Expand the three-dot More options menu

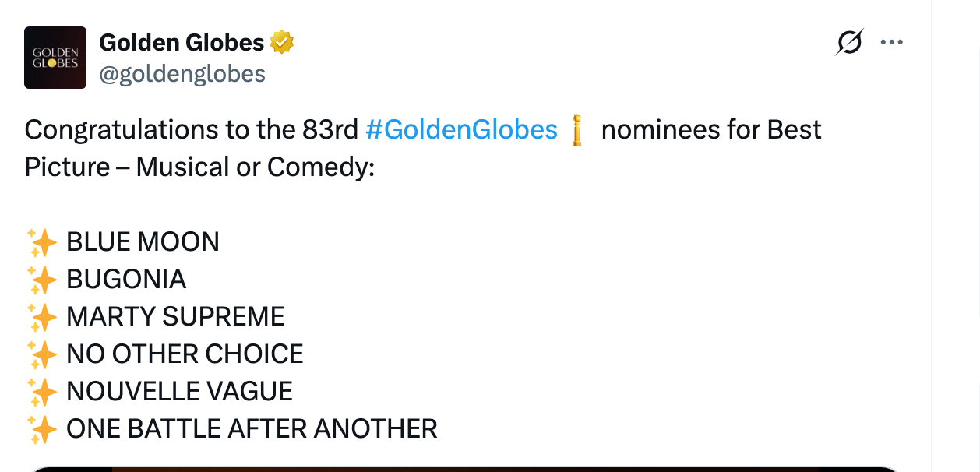(x=891, y=42)
